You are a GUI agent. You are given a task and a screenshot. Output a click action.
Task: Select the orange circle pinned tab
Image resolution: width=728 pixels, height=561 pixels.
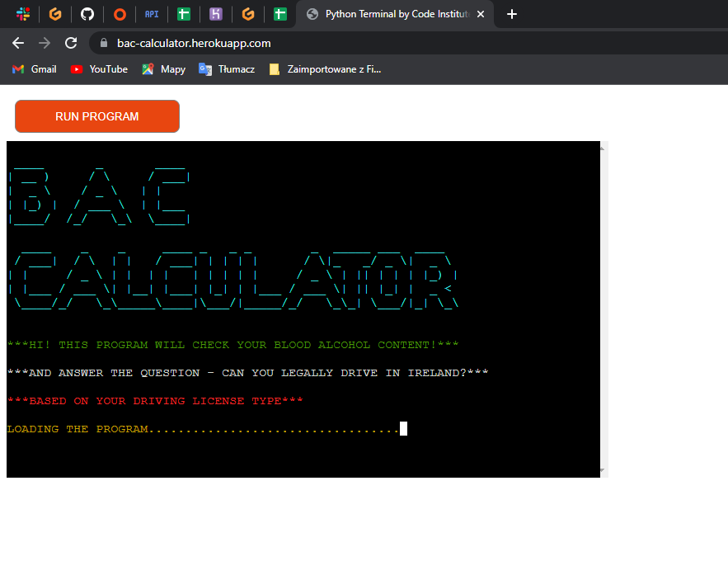coord(120,14)
